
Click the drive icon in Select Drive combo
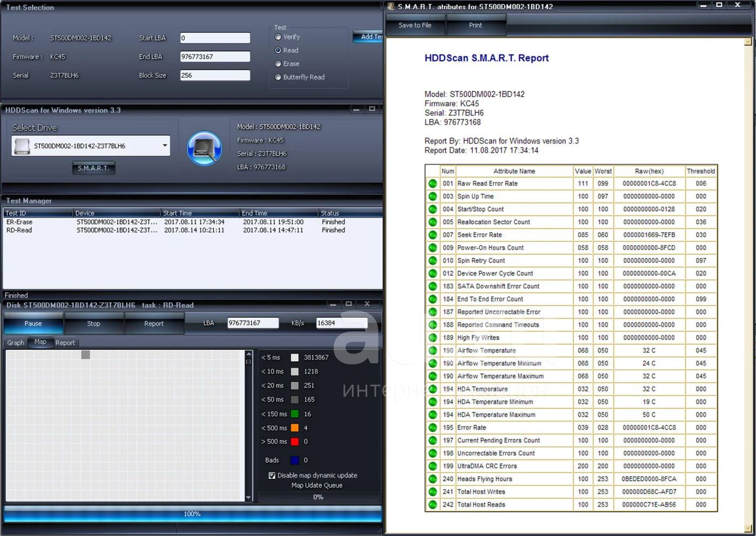(22, 146)
